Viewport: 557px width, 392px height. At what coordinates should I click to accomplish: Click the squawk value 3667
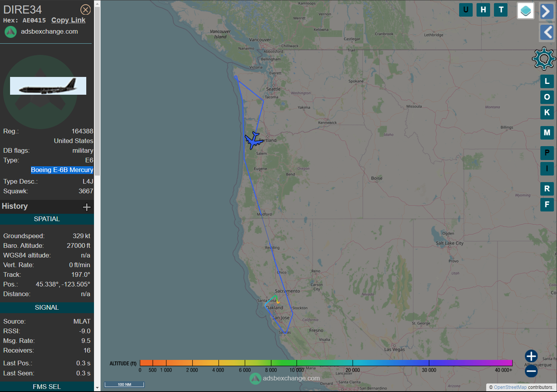(86, 191)
